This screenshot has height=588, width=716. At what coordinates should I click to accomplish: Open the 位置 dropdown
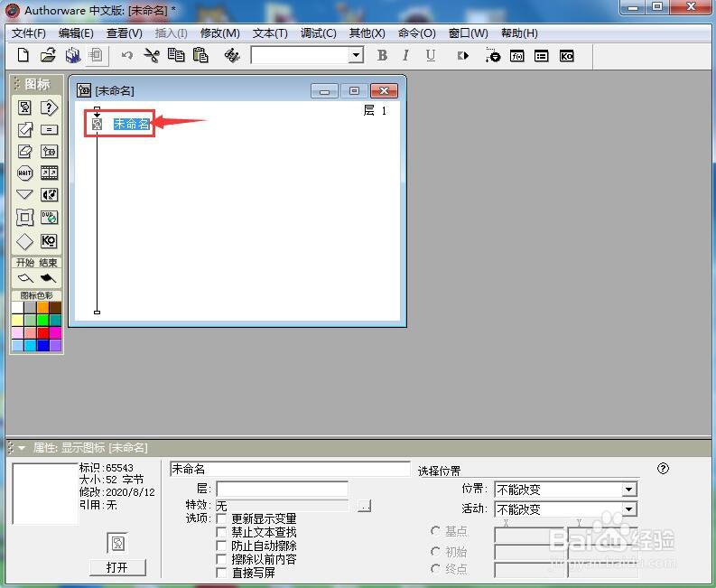point(629,490)
